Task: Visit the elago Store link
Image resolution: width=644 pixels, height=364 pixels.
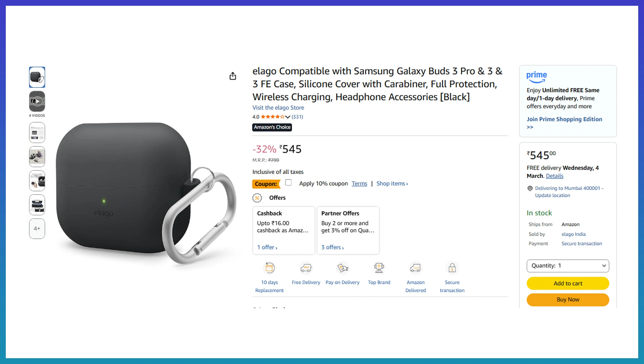Action: 278,108
